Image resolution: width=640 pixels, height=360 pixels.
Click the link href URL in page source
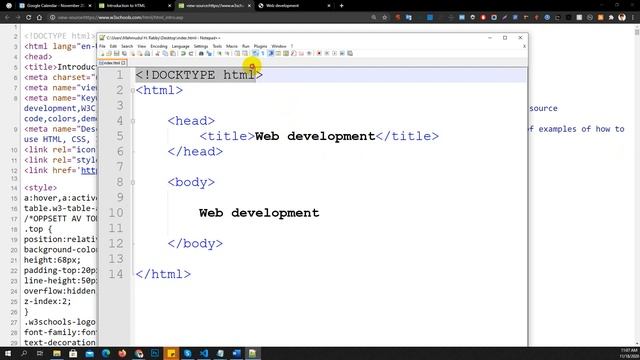click(89, 170)
